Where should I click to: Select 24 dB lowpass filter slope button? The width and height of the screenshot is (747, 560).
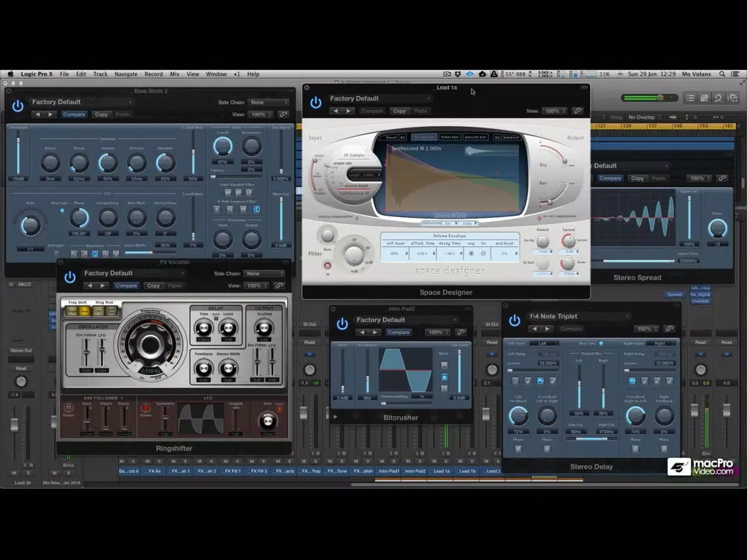[256, 209]
